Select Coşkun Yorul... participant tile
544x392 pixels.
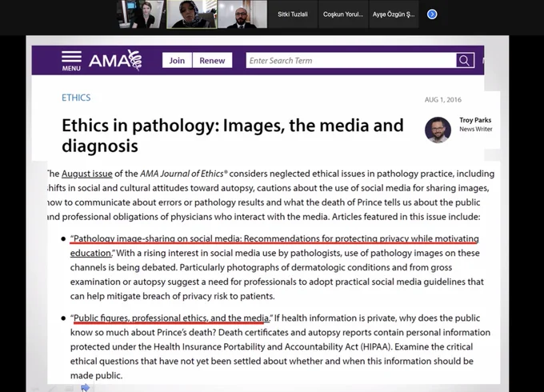(x=343, y=14)
